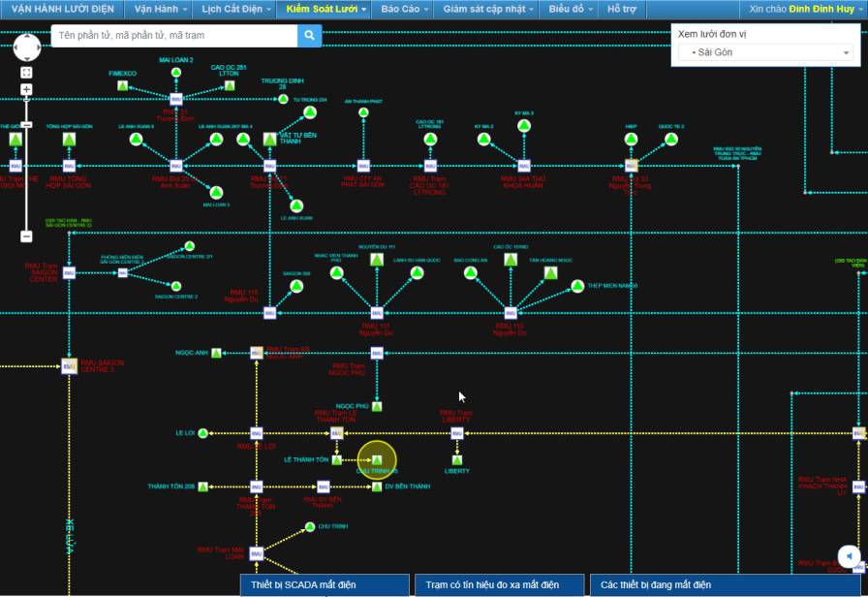Open the Thiết bị SCADA mất điện panel

[x=325, y=584]
